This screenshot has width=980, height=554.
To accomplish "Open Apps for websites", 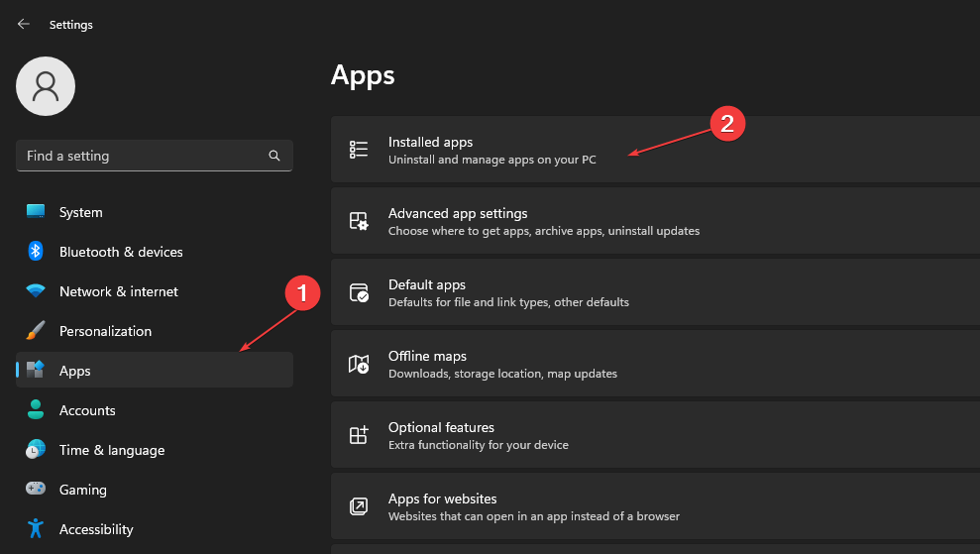I will [x=655, y=505].
